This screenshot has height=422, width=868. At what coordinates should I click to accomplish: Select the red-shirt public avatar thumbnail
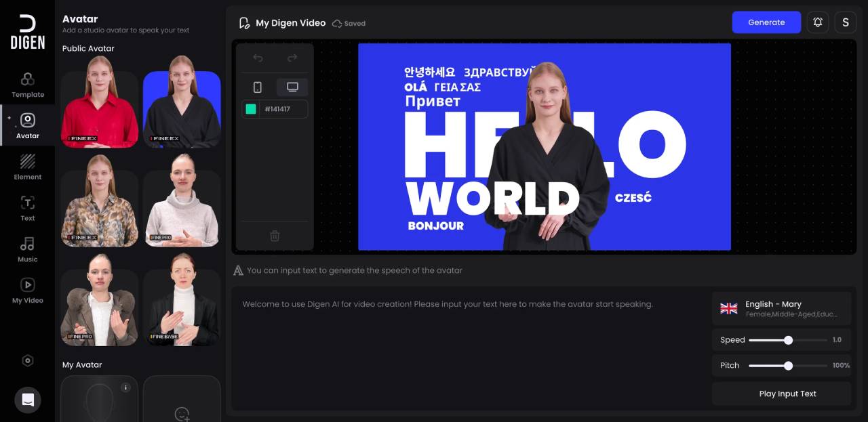pos(99,105)
